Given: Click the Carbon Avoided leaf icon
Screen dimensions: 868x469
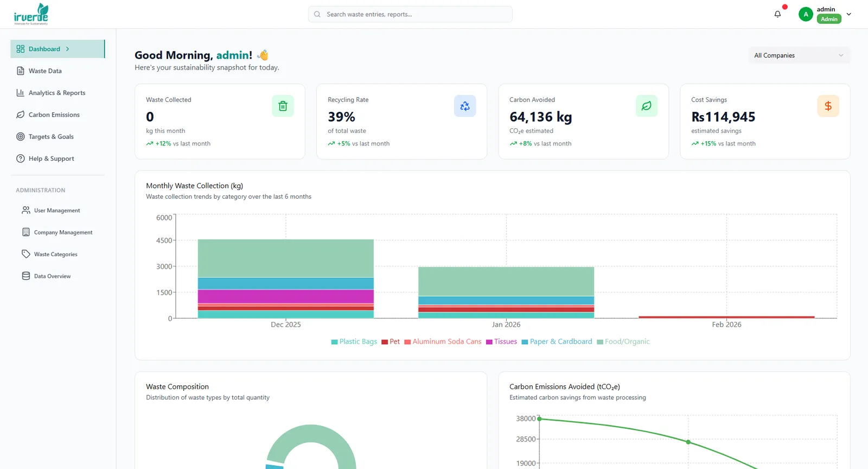Looking at the screenshot, I should point(647,106).
